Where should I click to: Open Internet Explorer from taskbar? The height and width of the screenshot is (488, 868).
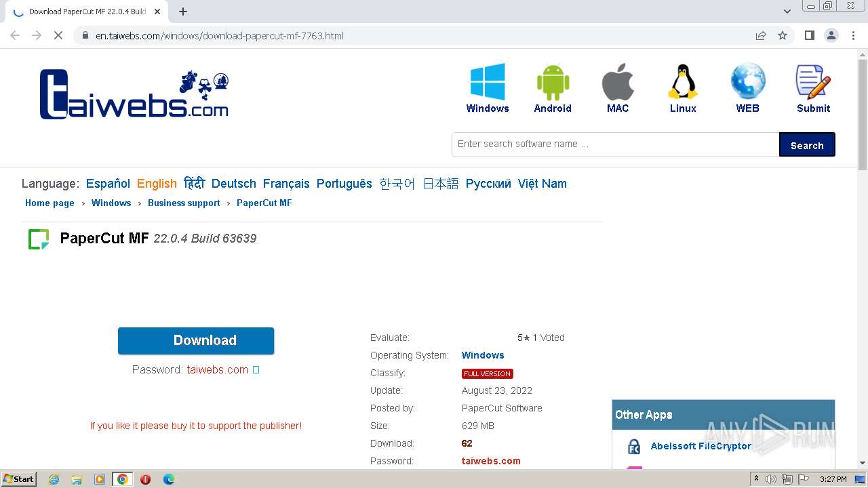[54, 479]
